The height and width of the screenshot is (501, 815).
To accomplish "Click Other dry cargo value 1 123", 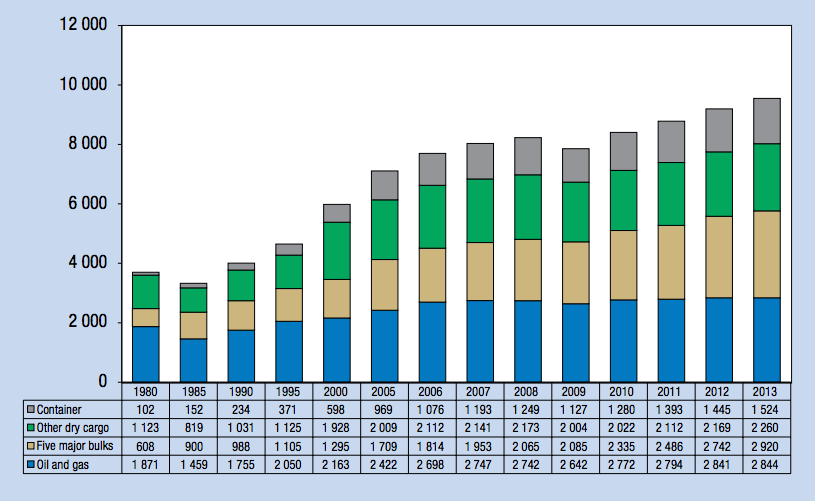I will pos(145,428).
